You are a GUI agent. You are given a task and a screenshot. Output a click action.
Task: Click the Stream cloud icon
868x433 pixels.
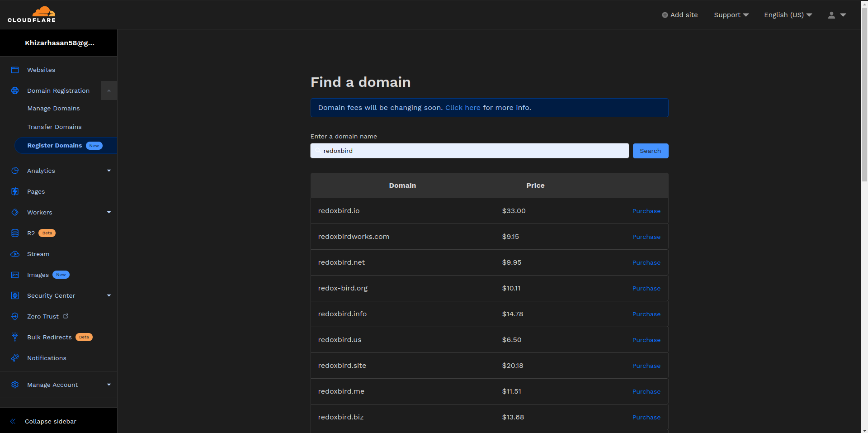click(15, 254)
